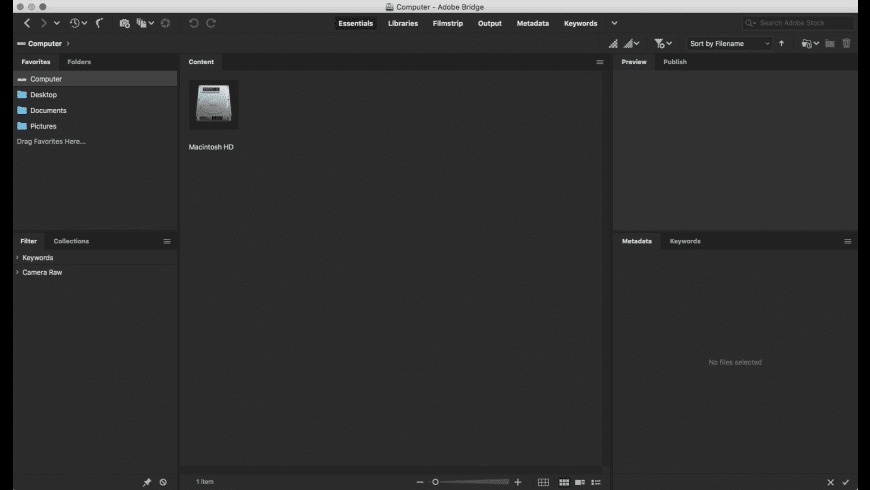Click the cancel metadata X icon
This screenshot has height=490, width=870.
pyautogui.click(x=831, y=482)
